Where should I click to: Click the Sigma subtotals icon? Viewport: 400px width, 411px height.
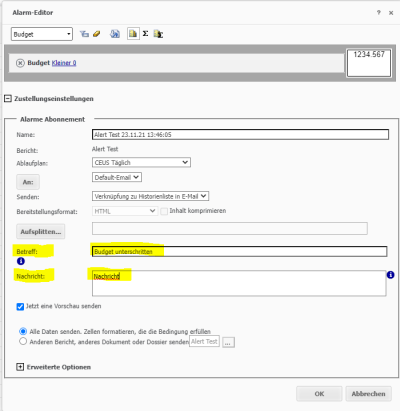pyautogui.click(x=145, y=34)
